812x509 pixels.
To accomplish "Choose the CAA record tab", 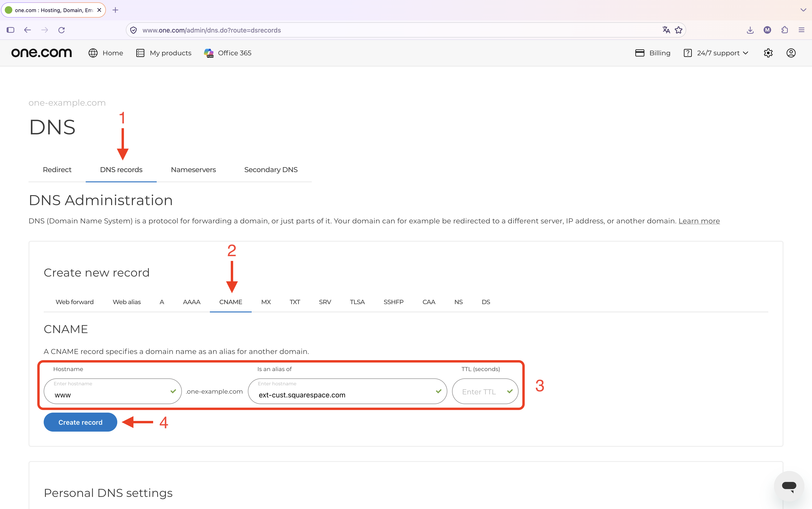I will [x=429, y=302].
